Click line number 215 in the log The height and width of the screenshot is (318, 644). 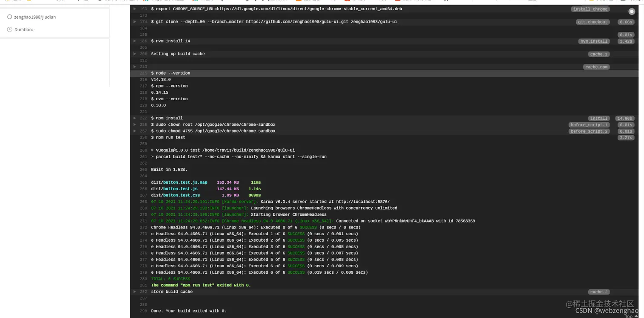(x=143, y=73)
